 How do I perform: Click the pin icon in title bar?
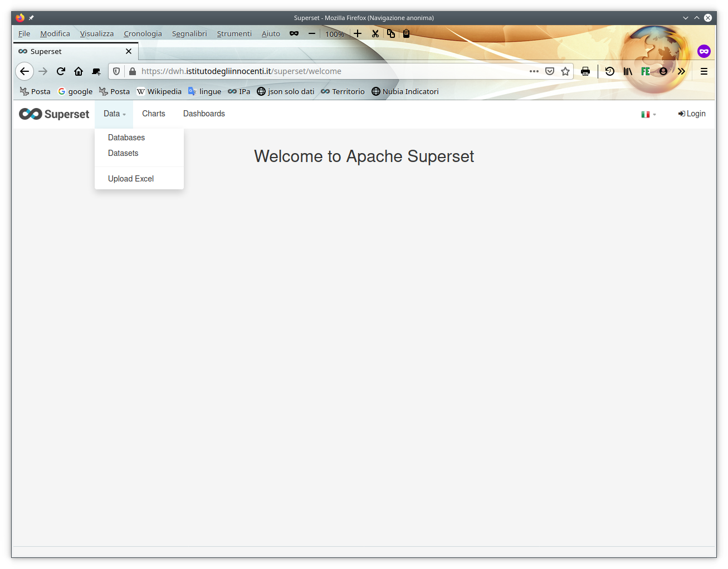click(31, 18)
